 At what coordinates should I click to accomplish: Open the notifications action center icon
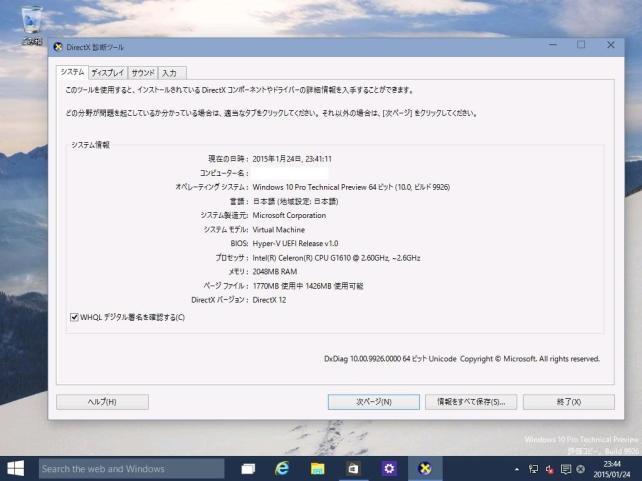565,469
